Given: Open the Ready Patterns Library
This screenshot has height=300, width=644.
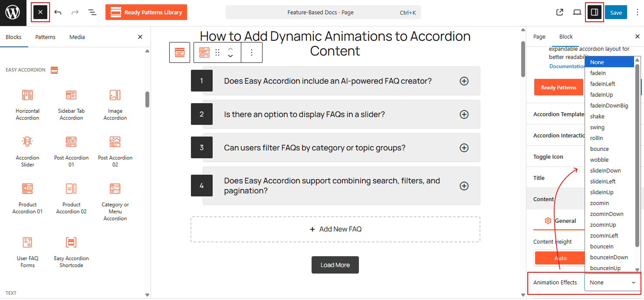Looking at the screenshot, I should pos(146,12).
